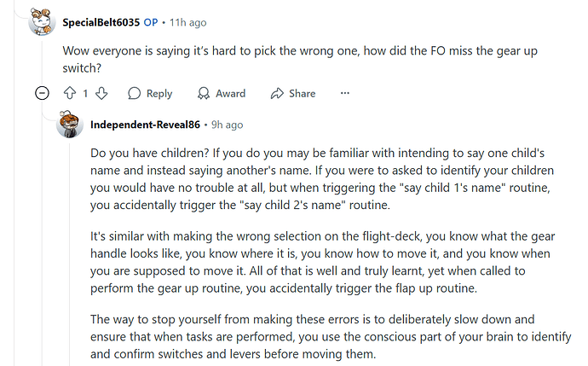Screen dimensions: 588x366
Task: Open the 9h ago comment permalink
Action: pyautogui.click(x=228, y=125)
